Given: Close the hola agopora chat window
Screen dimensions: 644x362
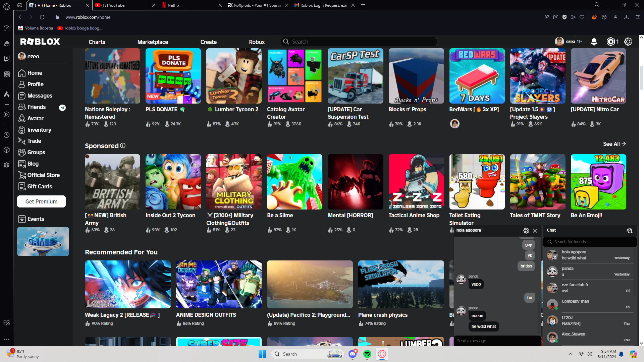Looking at the screenshot, I should tap(535, 231).
